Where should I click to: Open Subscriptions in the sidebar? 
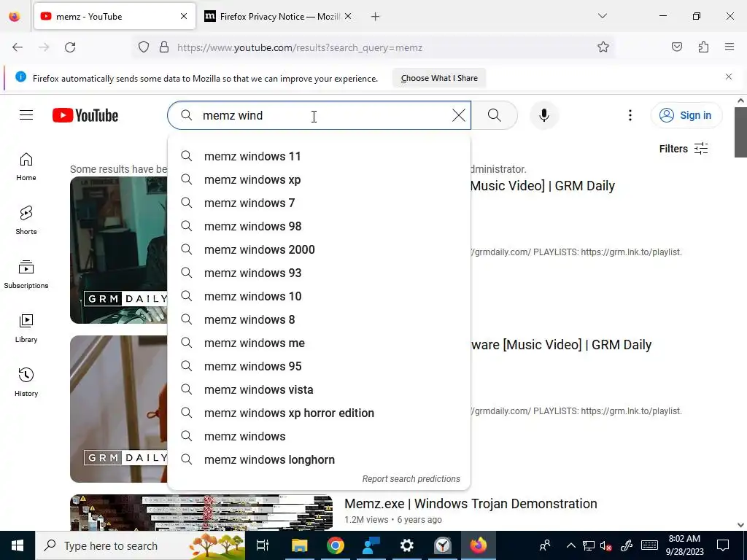(x=26, y=275)
